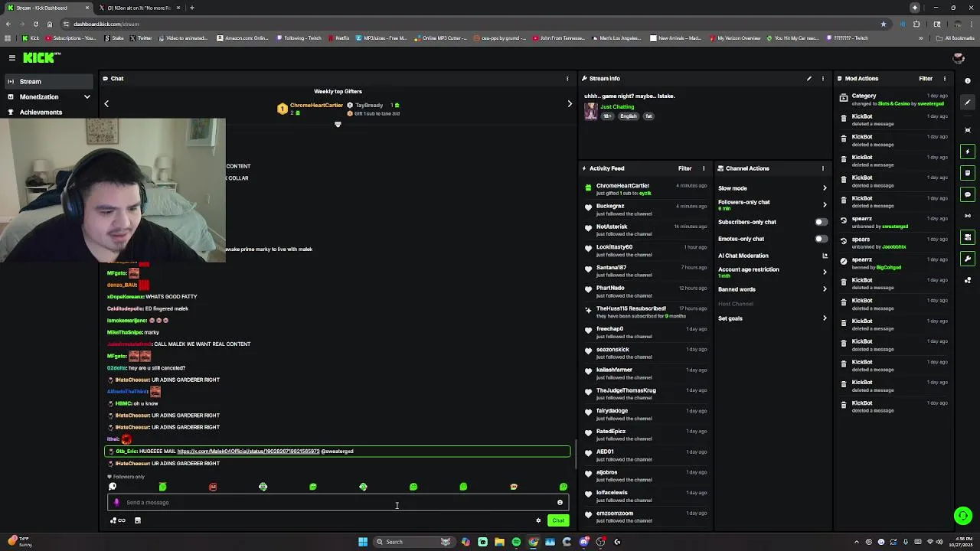This screenshot has width=980, height=551.
Task: Expand Slow mode settings
Action: pyautogui.click(x=772, y=188)
